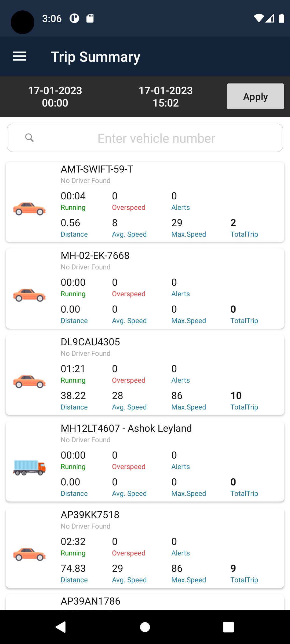Screen dimensions: 290x644
Task: Open recent apps with square button
Action: (x=228, y=627)
